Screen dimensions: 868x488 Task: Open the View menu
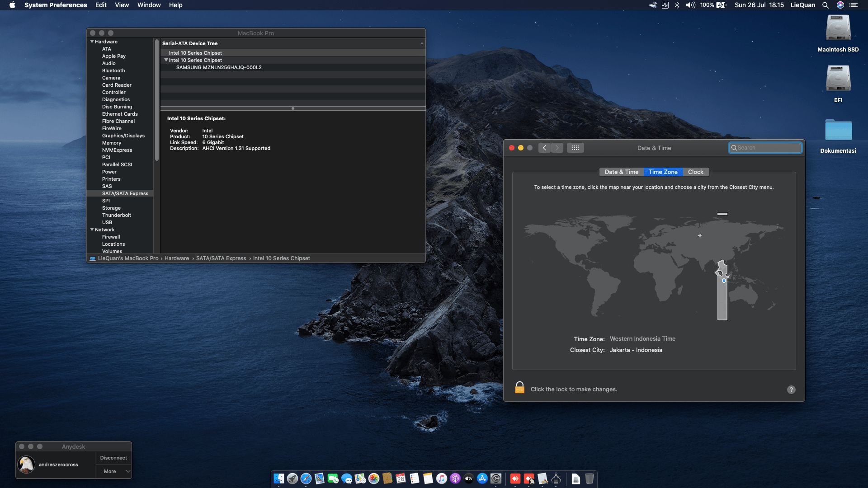[x=122, y=5]
